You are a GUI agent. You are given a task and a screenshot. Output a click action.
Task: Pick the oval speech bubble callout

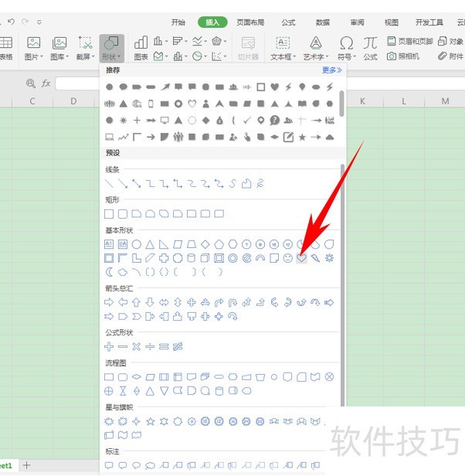click(136, 465)
